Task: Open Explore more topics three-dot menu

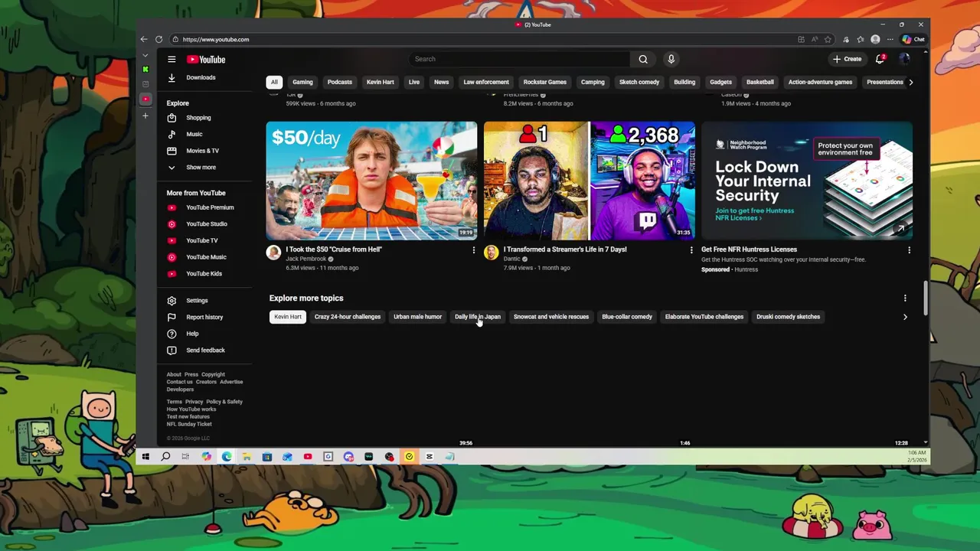Action: (x=905, y=298)
